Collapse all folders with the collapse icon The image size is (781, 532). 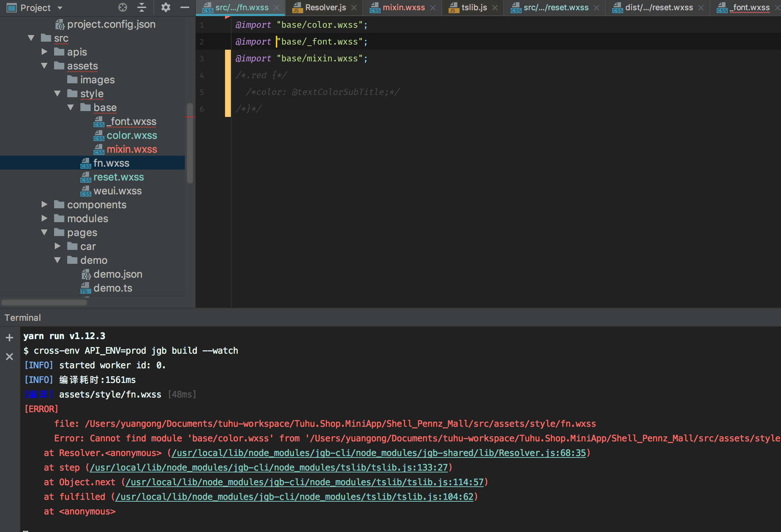pyautogui.click(x=142, y=7)
